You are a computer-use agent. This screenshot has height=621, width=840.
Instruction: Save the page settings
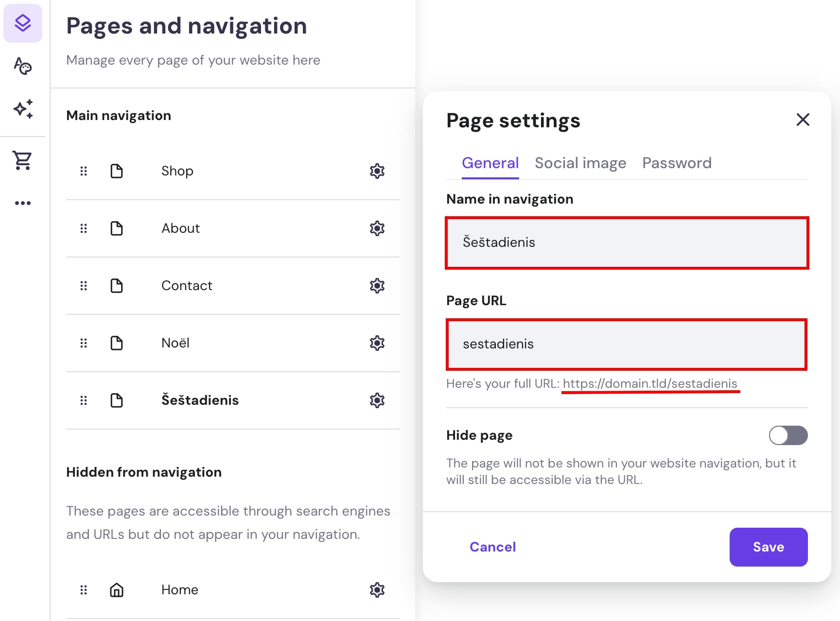[768, 547]
